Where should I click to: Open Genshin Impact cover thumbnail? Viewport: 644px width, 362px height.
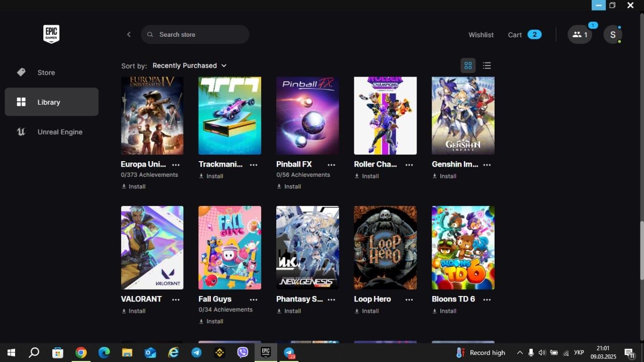[463, 116]
